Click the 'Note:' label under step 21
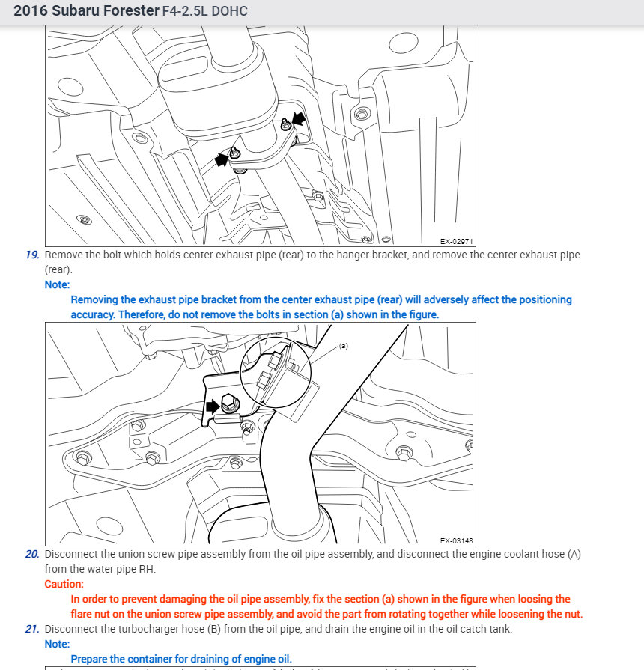Image resolution: width=644 pixels, height=670 pixels. tap(57, 644)
